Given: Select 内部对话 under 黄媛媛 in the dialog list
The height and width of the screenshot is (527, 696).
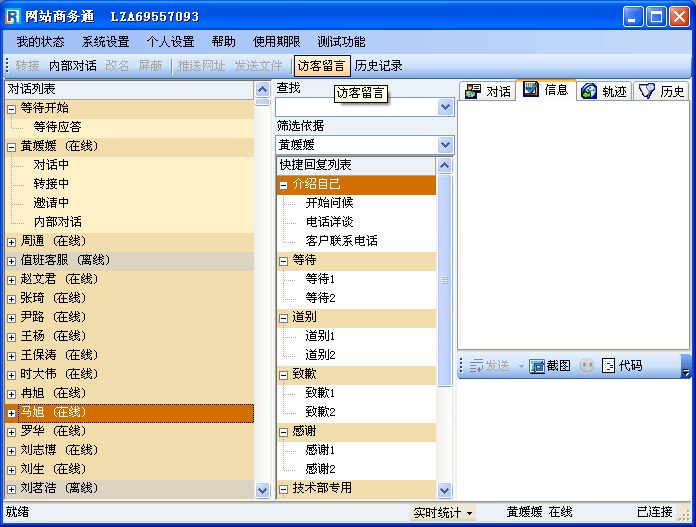Looking at the screenshot, I should (58, 222).
